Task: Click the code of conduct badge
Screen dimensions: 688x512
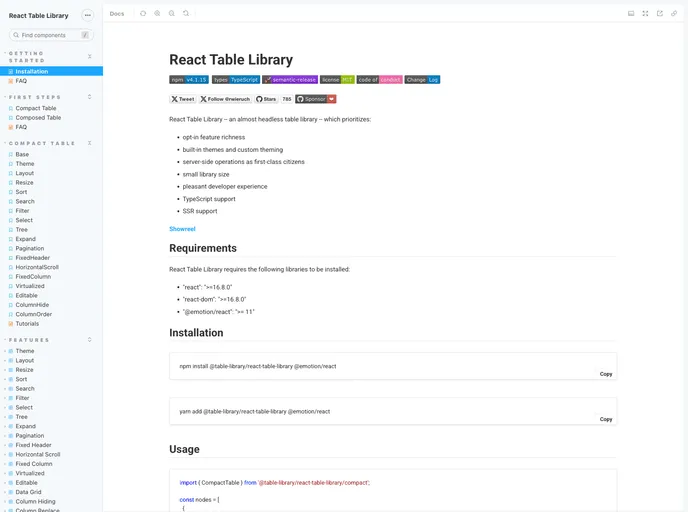Action: click(380, 79)
